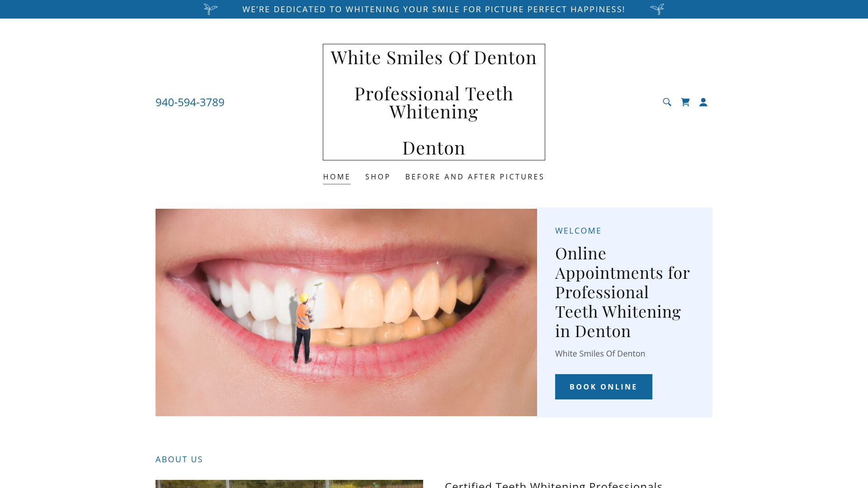Screen dimensions: 868x488
Task: Click Certified Teeth Whitening Professionals heading
Action: pos(553,484)
